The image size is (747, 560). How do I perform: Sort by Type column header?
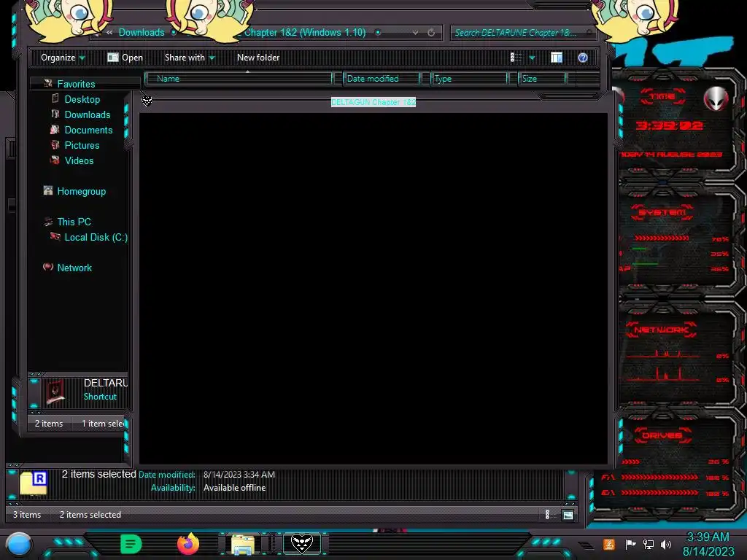click(x=469, y=79)
